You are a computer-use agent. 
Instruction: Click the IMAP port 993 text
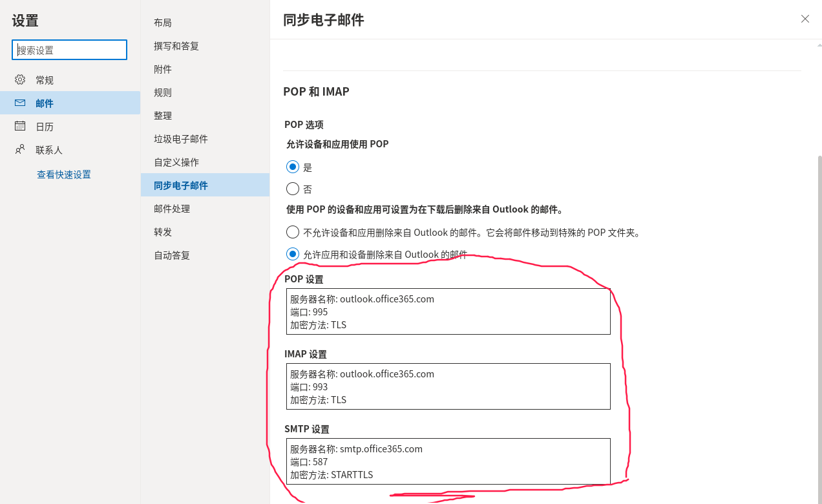(x=320, y=387)
